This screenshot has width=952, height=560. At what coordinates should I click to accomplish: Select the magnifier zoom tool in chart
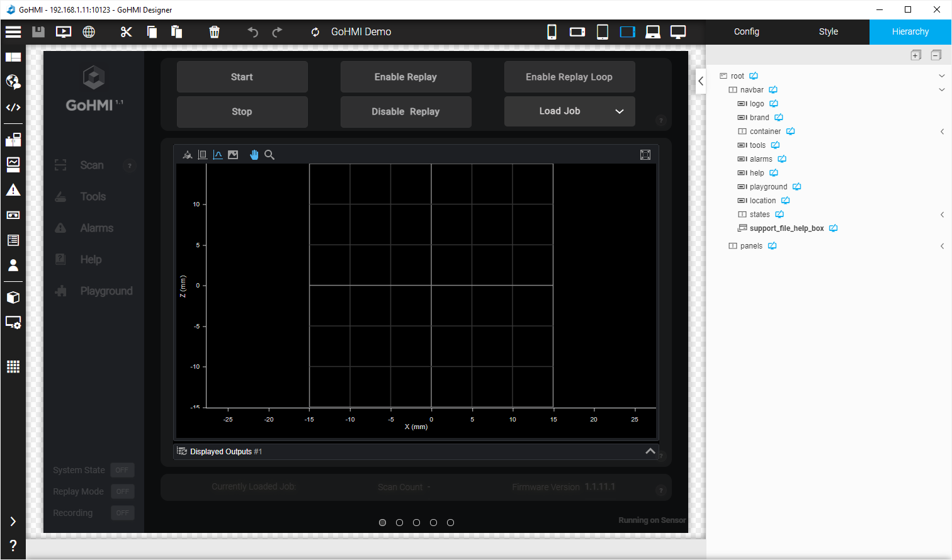(x=269, y=155)
